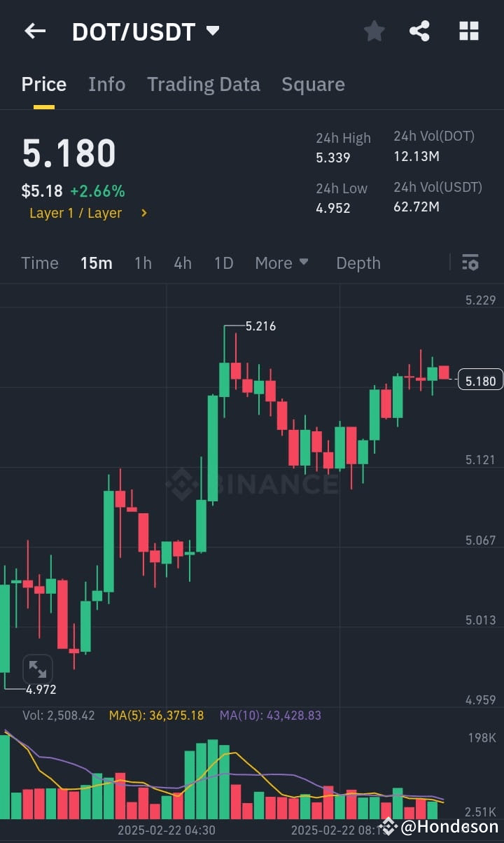Open Layer 1 / Layer category chevron
The width and height of the screenshot is (504, 843).
[143, 214]
